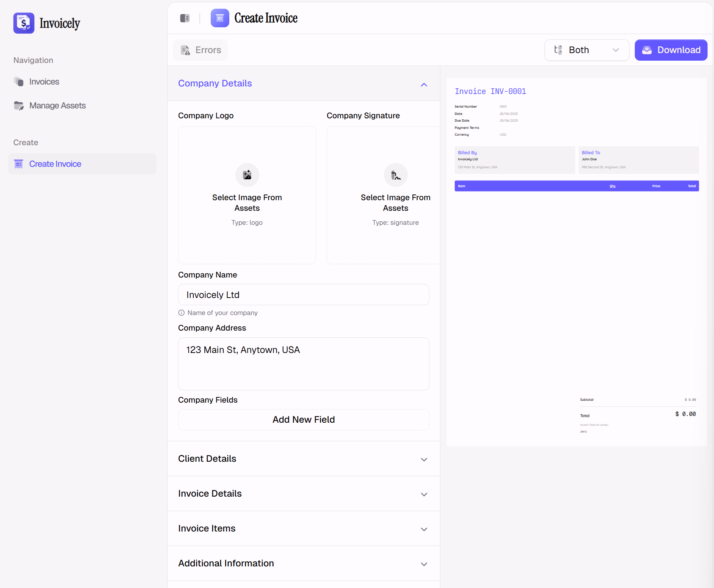Click the Invoicely logo icon
714x588 pixels.
(24, 23)
